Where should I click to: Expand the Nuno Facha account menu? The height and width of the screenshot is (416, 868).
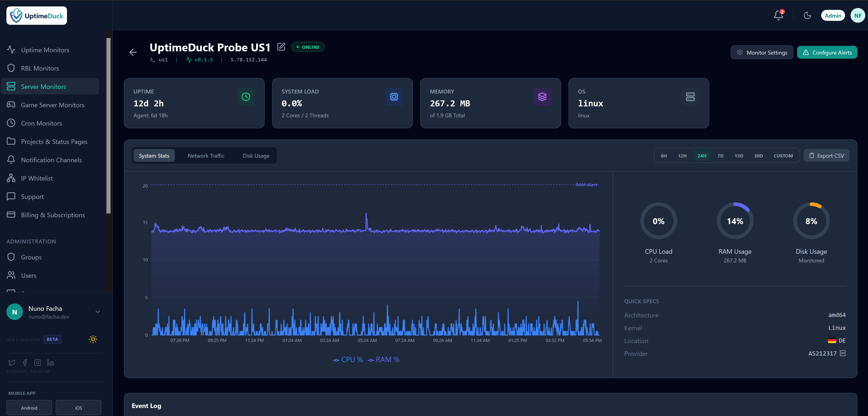97,312
